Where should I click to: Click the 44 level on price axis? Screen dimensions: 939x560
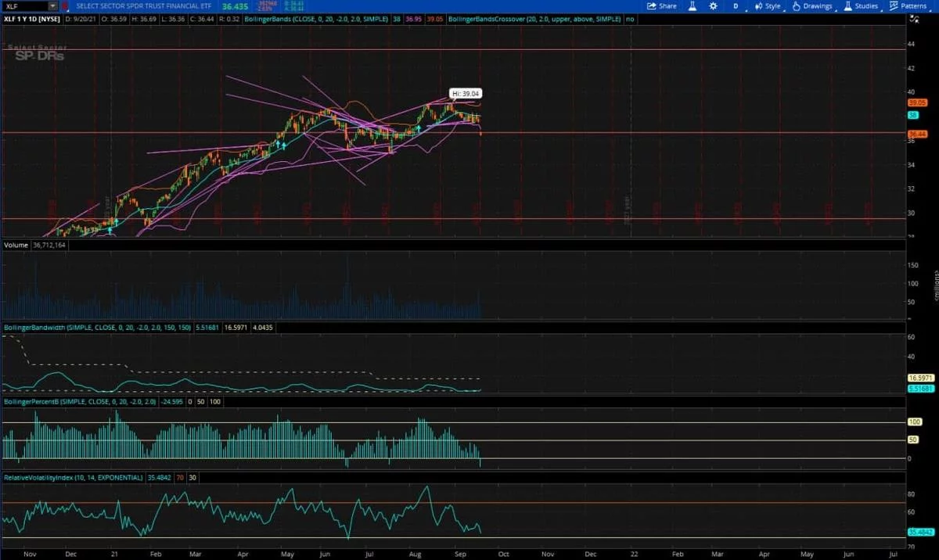pos(912,44)
